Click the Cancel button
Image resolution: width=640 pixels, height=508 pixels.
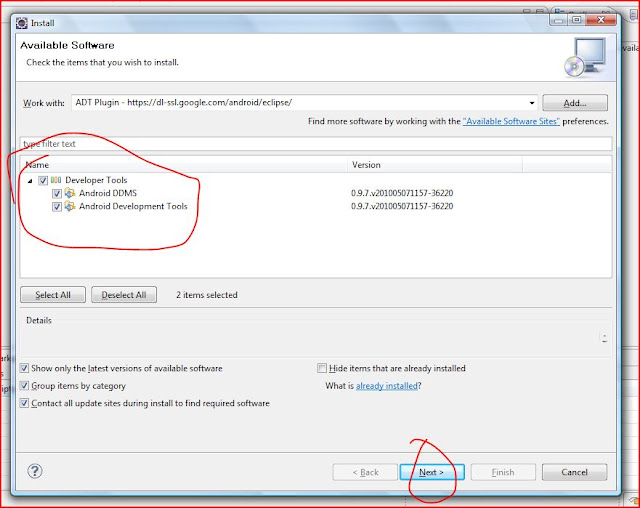(x=574, y=472)
